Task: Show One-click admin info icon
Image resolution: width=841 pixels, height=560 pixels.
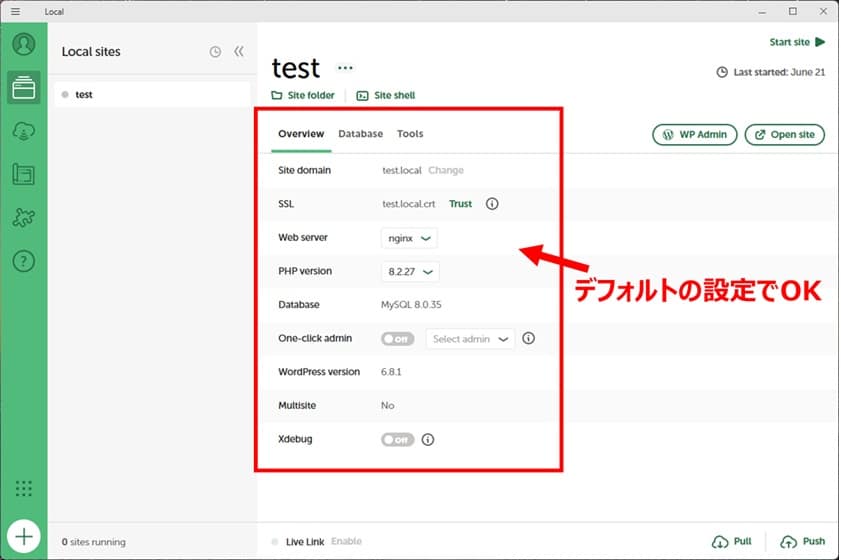Action: (x=528, y=338)
